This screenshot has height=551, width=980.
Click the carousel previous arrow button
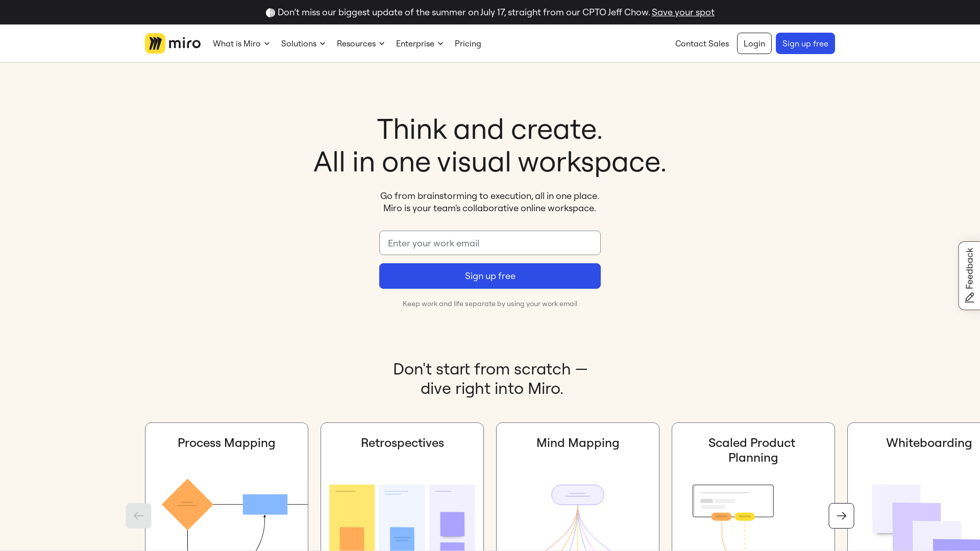click(x=138, y=516)
